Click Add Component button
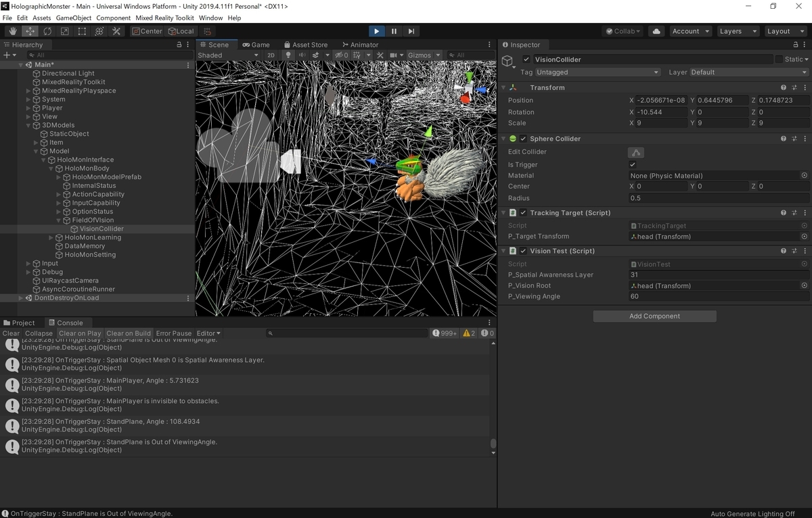The height and width of the screenshot is (518, 812). (654, 316)
